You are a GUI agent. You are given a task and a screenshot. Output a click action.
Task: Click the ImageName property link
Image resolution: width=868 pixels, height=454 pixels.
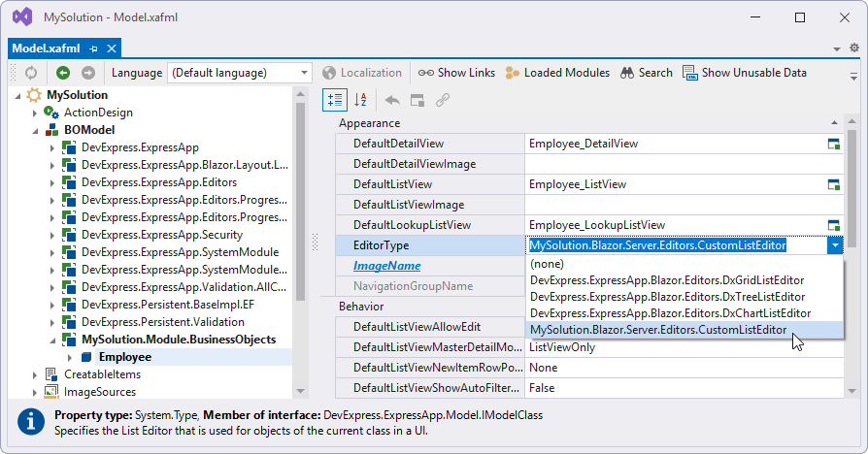(387, 266)
